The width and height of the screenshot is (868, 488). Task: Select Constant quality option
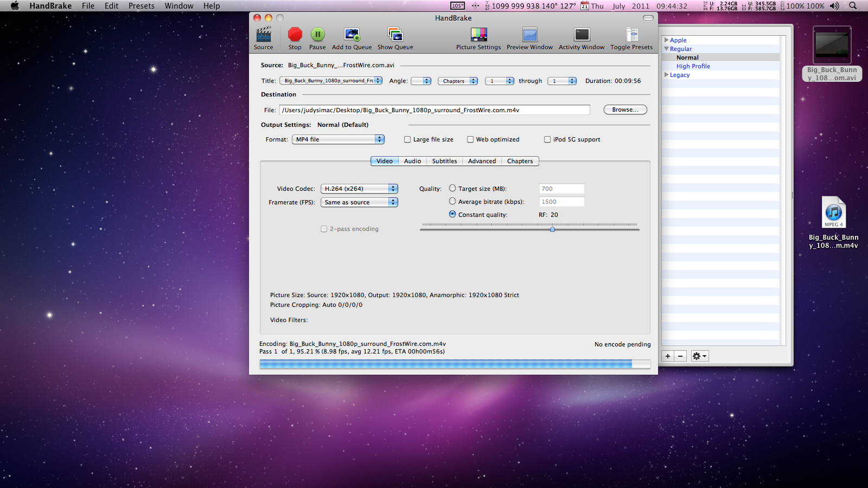[x=452, y=214]
